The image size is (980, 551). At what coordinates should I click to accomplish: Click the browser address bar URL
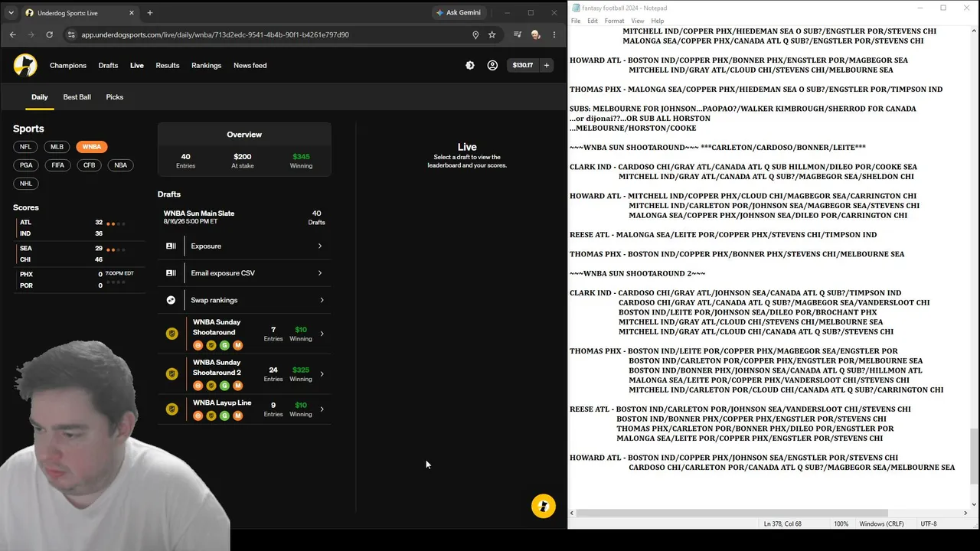coord(215,34)
